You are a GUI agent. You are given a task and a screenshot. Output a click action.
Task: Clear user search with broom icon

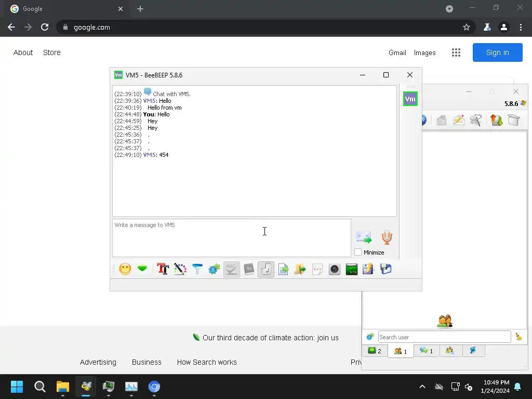tap(519, 337)
